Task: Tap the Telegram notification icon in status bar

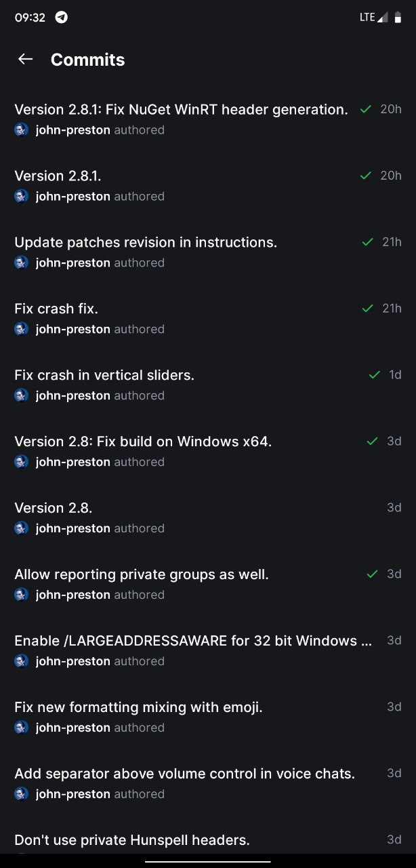Action: click(x=62, y=18)
